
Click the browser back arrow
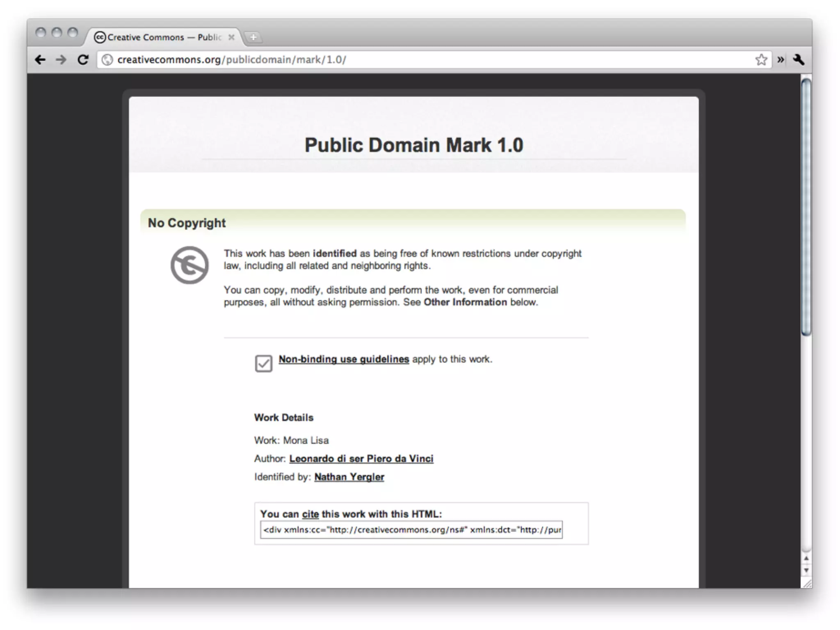[40, 60]
